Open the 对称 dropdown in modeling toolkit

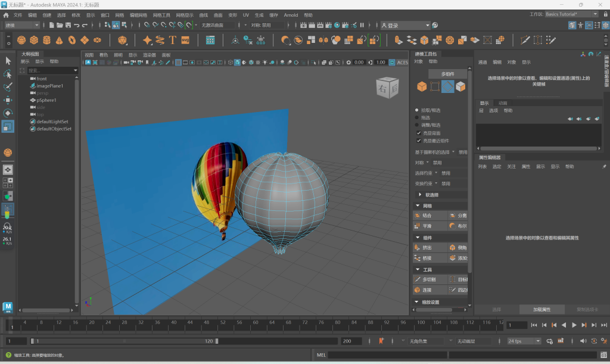pos(428,163)
